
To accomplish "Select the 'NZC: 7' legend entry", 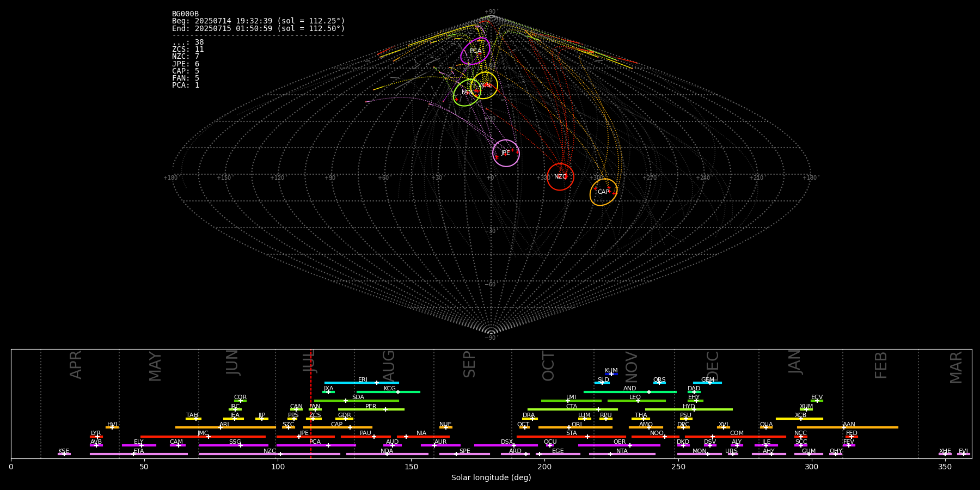I will tap(186, 57).
